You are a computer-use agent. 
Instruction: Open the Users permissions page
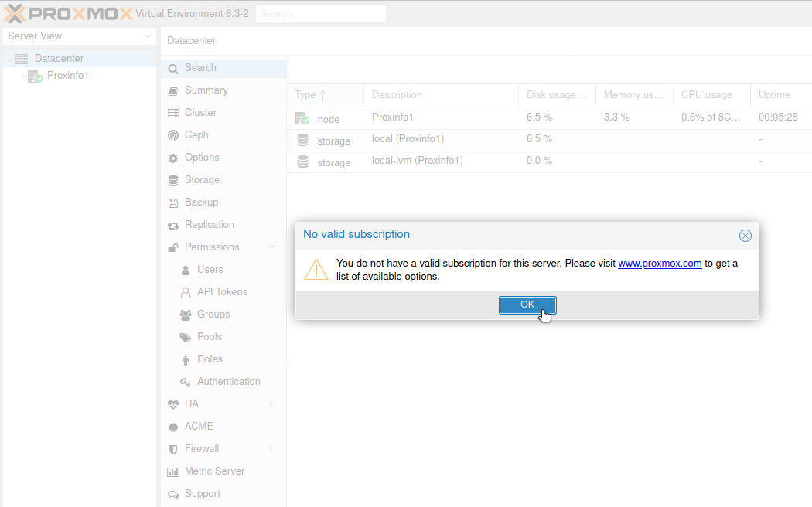click(x=210, y=270)
